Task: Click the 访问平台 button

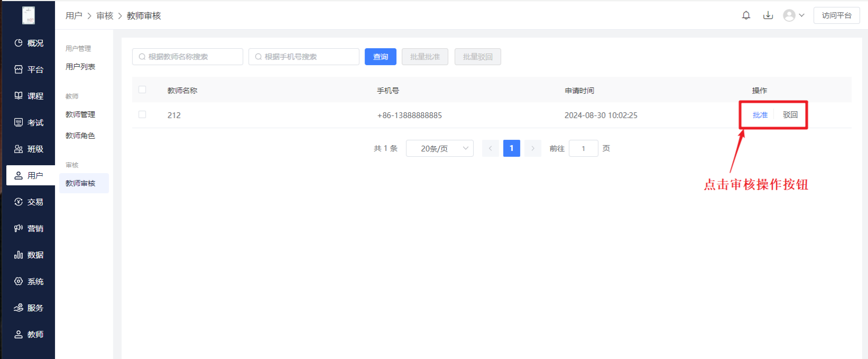Action: coord(837,15)
